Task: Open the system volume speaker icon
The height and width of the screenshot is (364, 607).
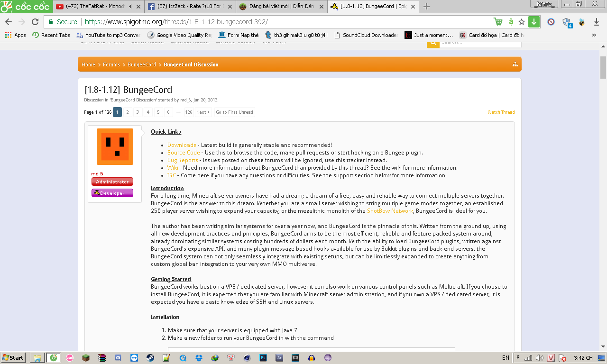Action: tap(540, 358)
